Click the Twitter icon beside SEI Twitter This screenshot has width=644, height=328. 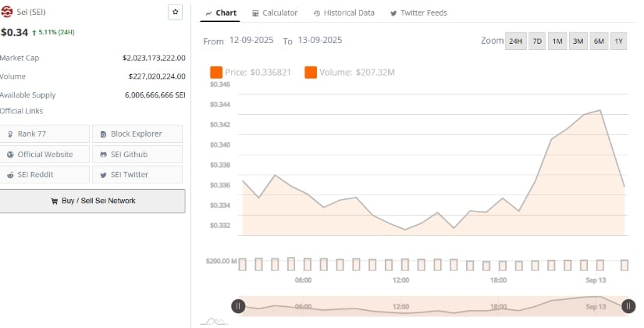coord(104,175)
